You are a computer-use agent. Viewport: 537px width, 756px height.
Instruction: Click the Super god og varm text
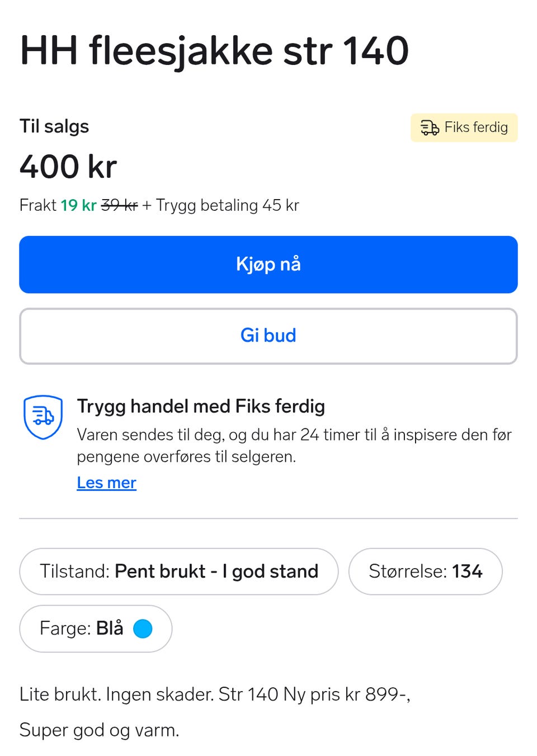pyautogui.click(x=99, y=730)
